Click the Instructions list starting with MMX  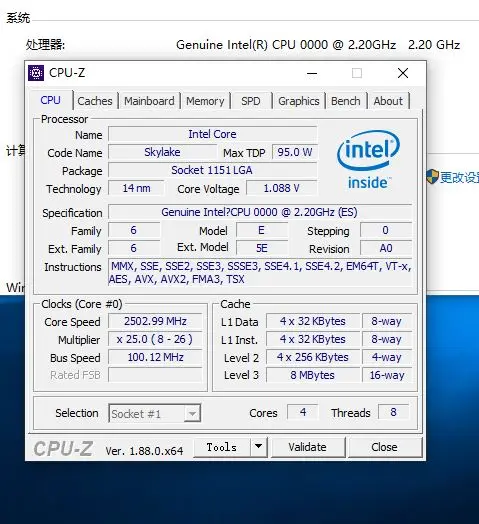point(260,273)
